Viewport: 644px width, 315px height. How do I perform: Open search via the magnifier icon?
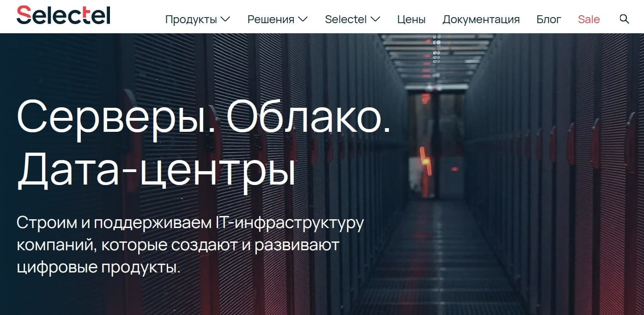pyautogui.click(x=624, y=19)
